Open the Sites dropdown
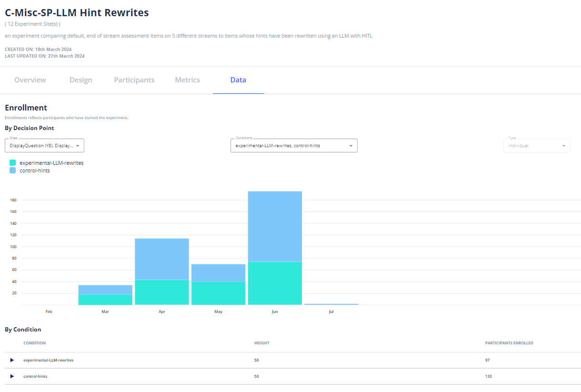 pyautogui.click(x=45, y=146)
